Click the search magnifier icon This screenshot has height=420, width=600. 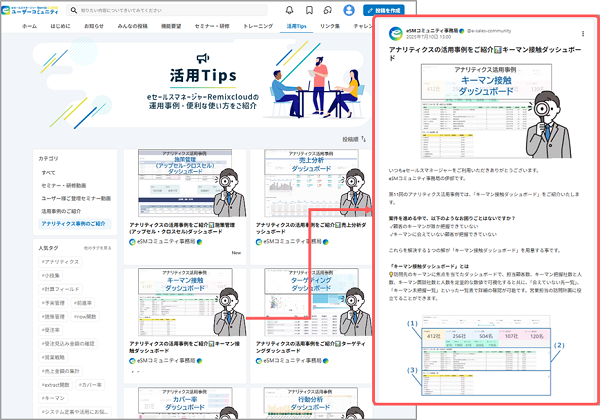74,10
